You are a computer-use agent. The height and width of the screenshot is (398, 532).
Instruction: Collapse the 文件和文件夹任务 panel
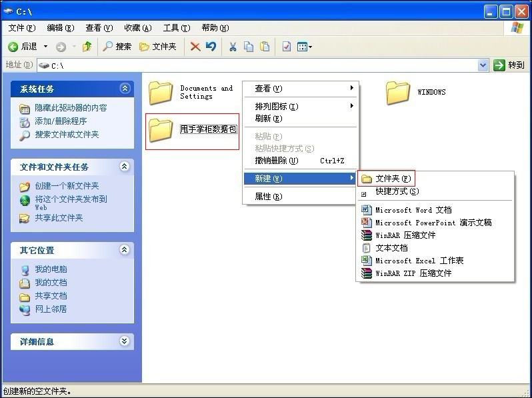point(125,166)
